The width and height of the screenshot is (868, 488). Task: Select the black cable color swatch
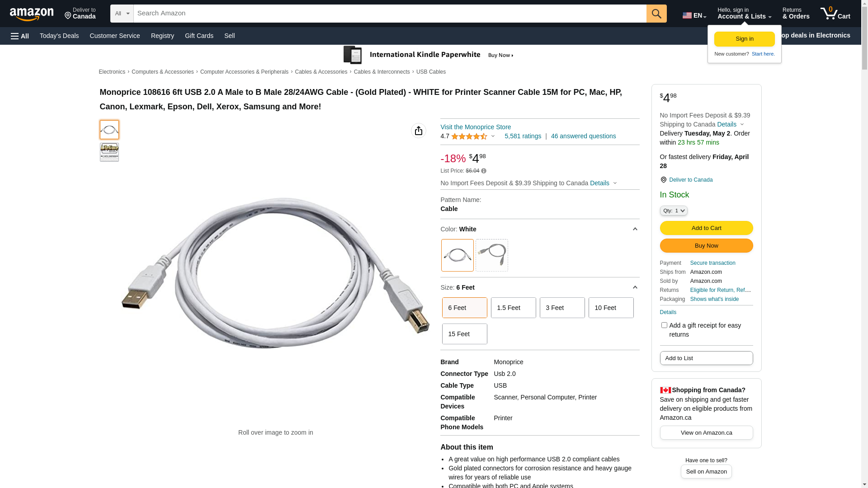pyautogui.click(x=491, y=255)
